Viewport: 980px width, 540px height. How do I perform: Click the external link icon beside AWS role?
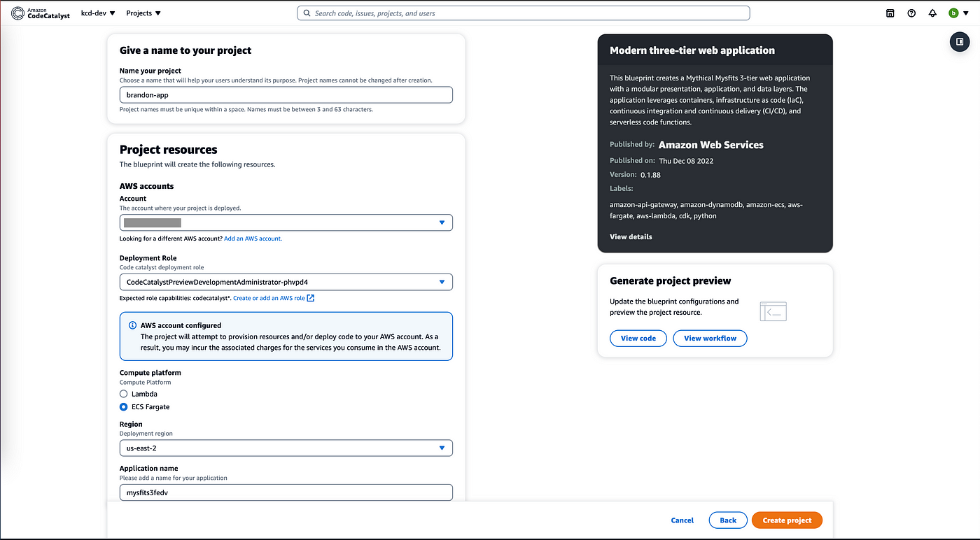[311, 298]
